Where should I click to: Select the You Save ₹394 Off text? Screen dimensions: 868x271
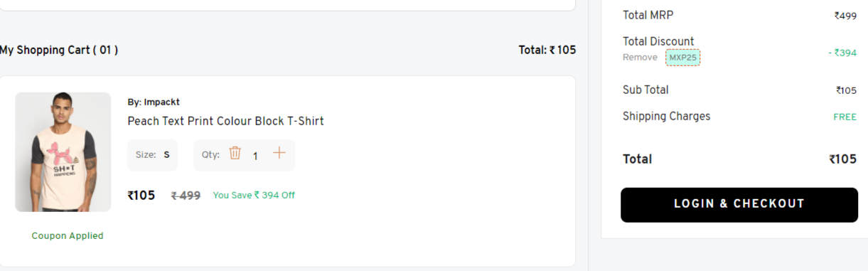tap(254, 195)
